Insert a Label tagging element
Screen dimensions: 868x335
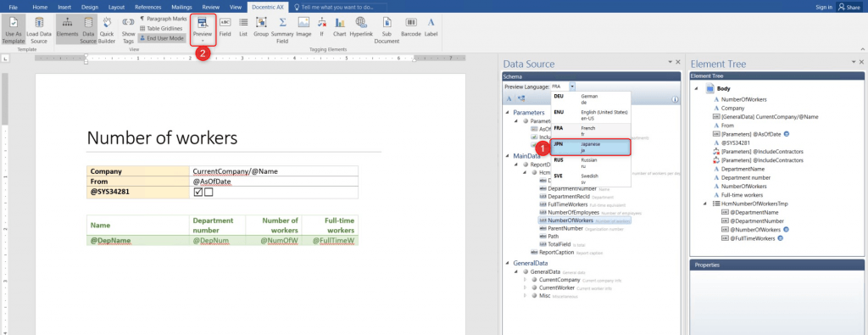431,26
